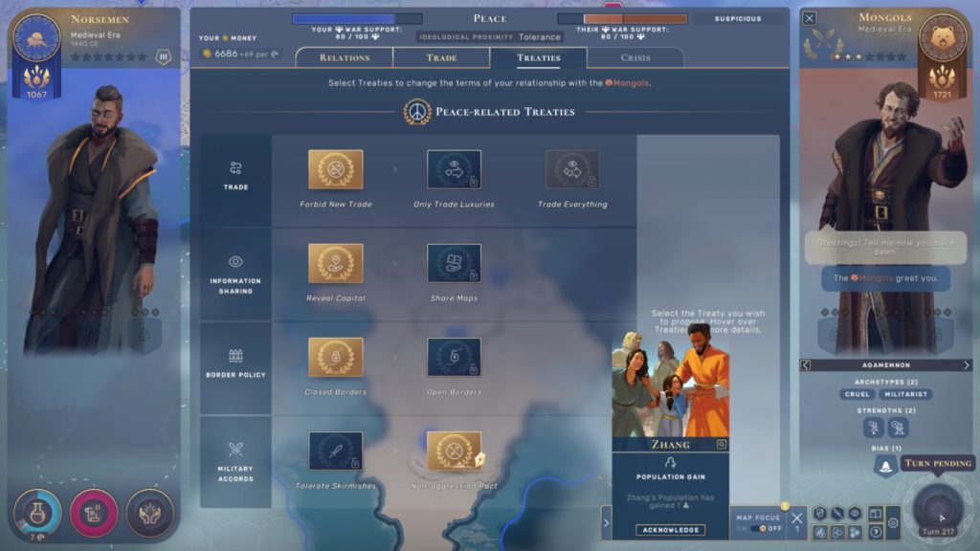Select the Forbid New Trade treaty
980x551 pixels.
pyautogui.click(x=336, y=169)
